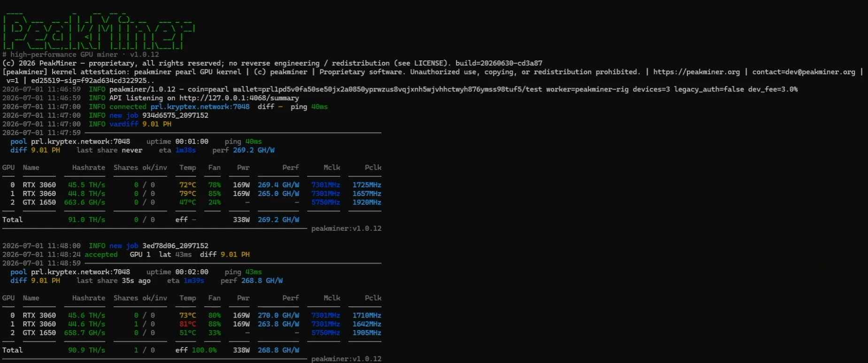The height and width of the screenshot is (363, 868).
Task: Click the 263.8 GH/W perf value
Action: (x=278, y=324)
